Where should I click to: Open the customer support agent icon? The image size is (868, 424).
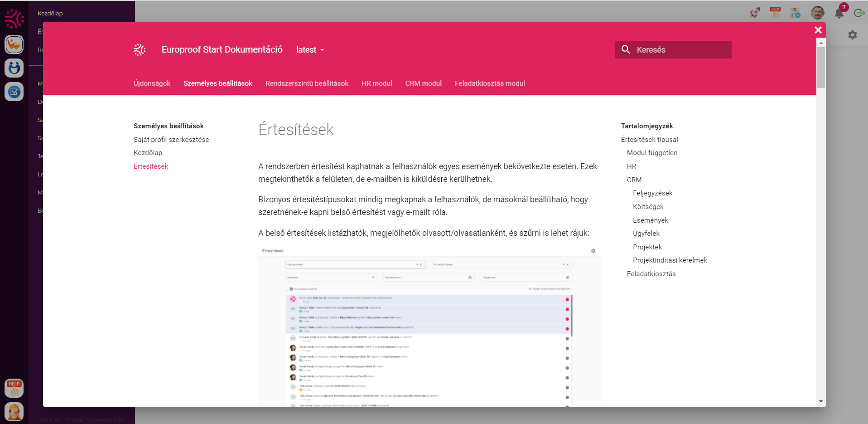pyautogui.click(x=14, y=412)
